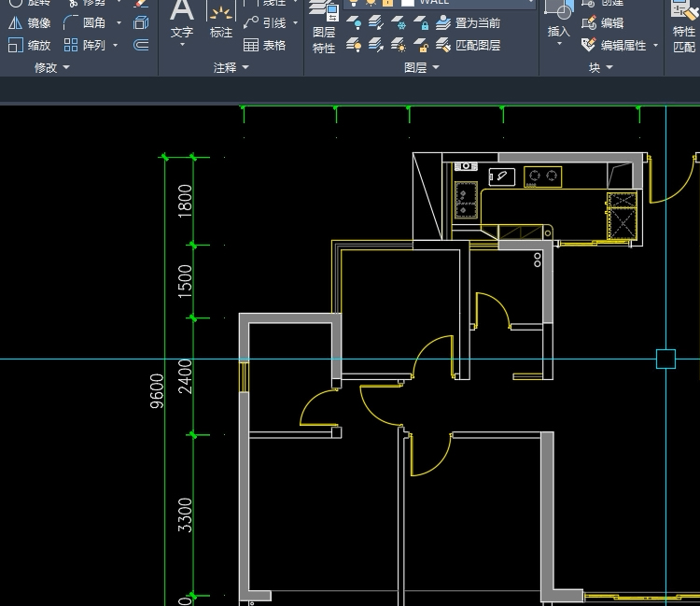Open Layer Properties (图层特性) manager
Viewport: 700px width, 606px height.
(x=324, y=28)
